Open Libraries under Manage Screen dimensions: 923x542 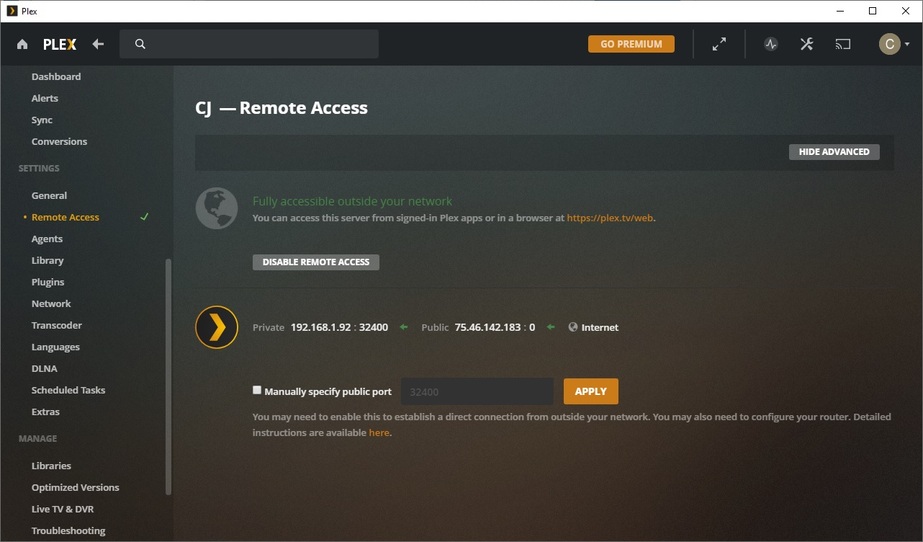click(51, 466)
